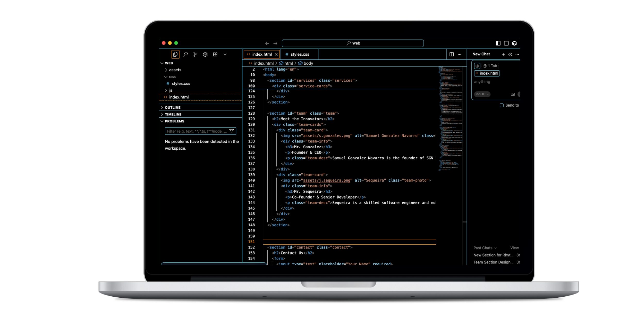This screenshot has height=309, width=644.
Task: Open agent mode dropdown with infinity symbol
Action: tap(482, 94)
